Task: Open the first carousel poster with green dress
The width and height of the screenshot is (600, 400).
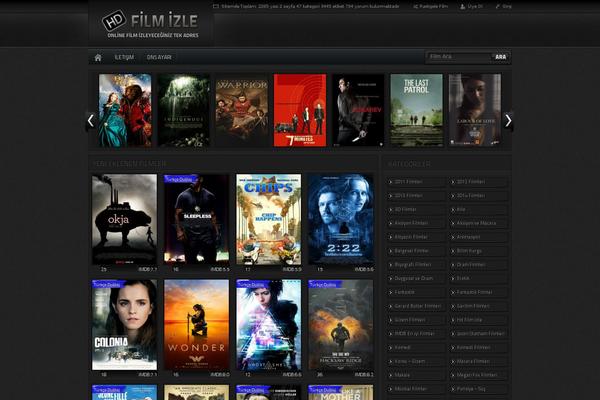Action: coord(125,110)
